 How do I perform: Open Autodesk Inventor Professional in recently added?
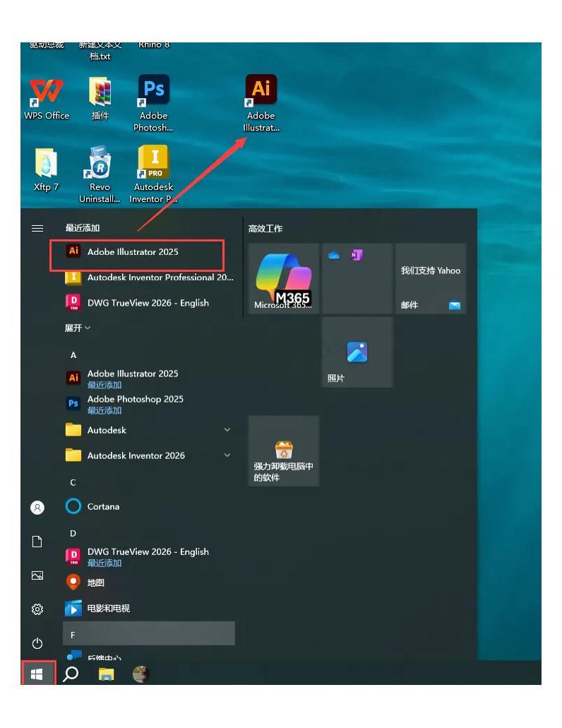(148, 278)
